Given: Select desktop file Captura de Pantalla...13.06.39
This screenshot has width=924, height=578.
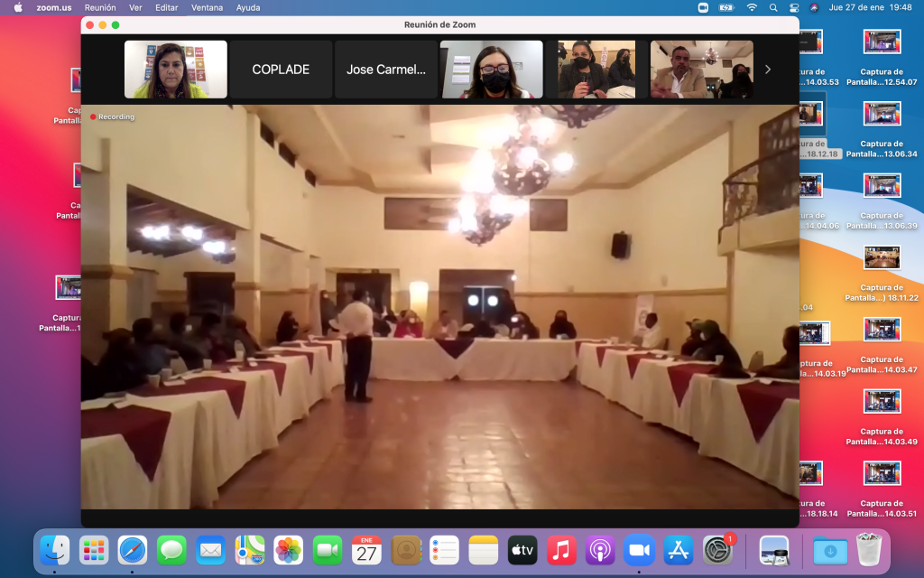Looking at the screenshot, I should (882, 202).
